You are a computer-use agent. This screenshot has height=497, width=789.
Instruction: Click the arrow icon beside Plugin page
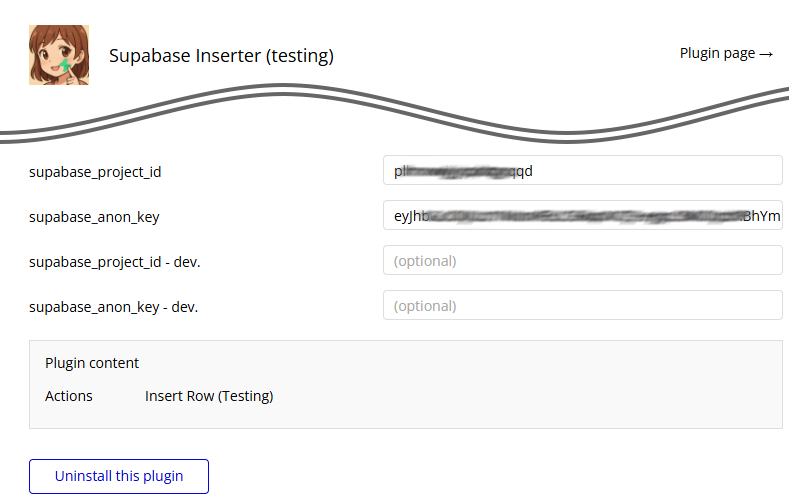coord(766,54)
